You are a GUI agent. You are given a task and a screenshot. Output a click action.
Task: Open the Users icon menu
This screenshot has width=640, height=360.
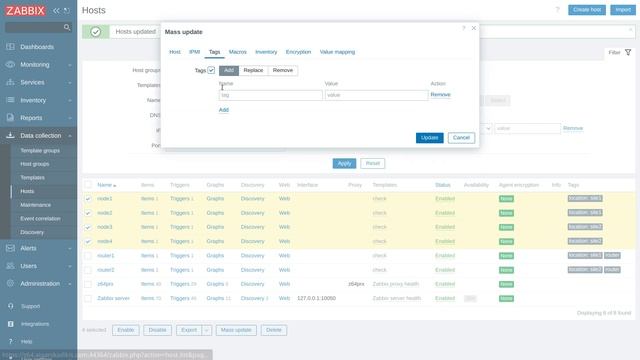pos(10,266)
